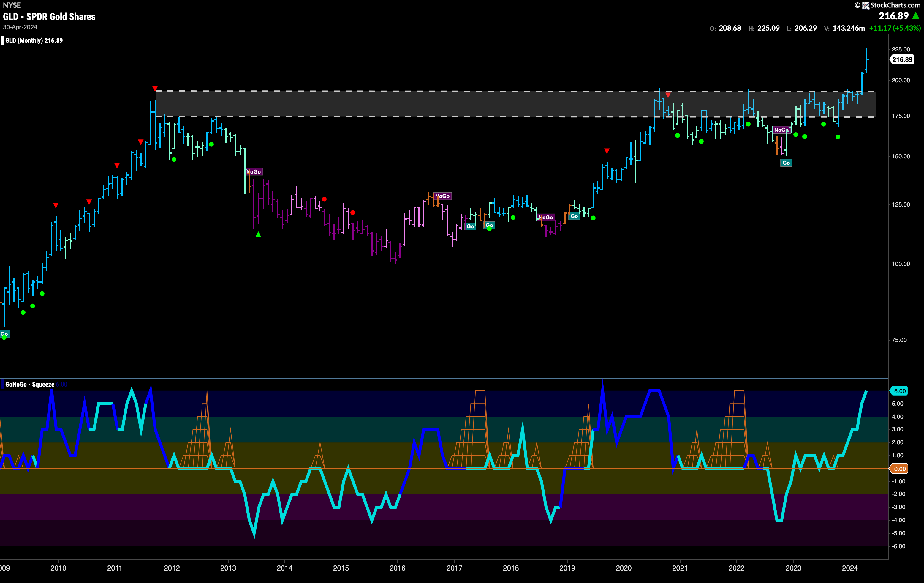Click the large 216.89 last price
The height and width of the screenshot is (583, 924).
click(894, 16)
